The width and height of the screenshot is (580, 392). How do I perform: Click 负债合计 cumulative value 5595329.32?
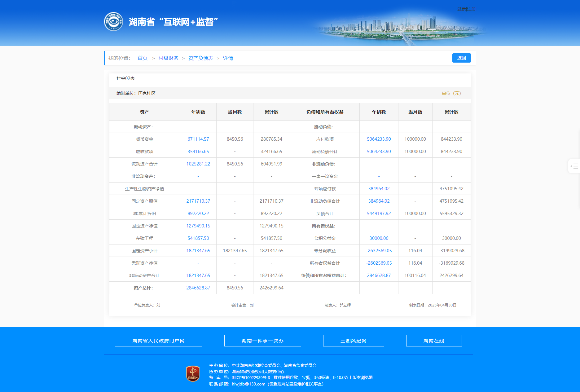tap(451, 214)
